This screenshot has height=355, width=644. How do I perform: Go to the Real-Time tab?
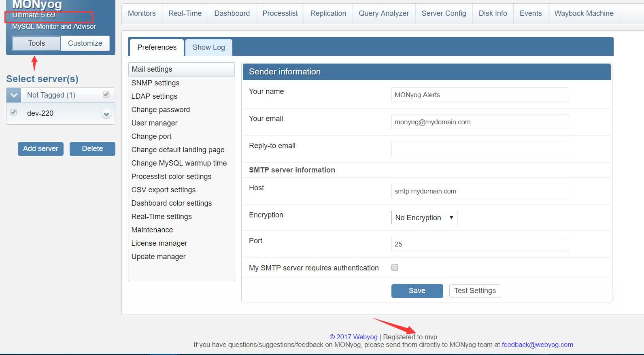click(185, 13)
